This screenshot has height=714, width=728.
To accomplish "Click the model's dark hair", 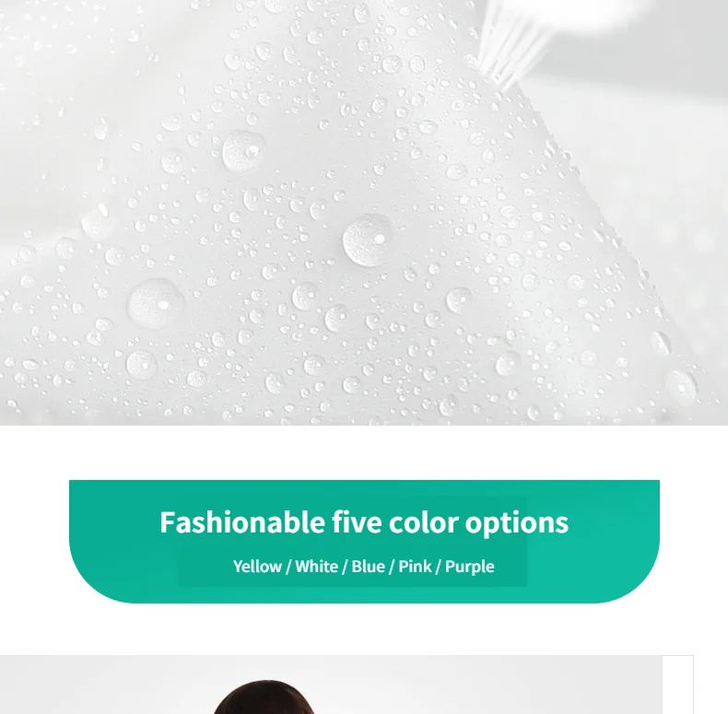I will 264,697.
